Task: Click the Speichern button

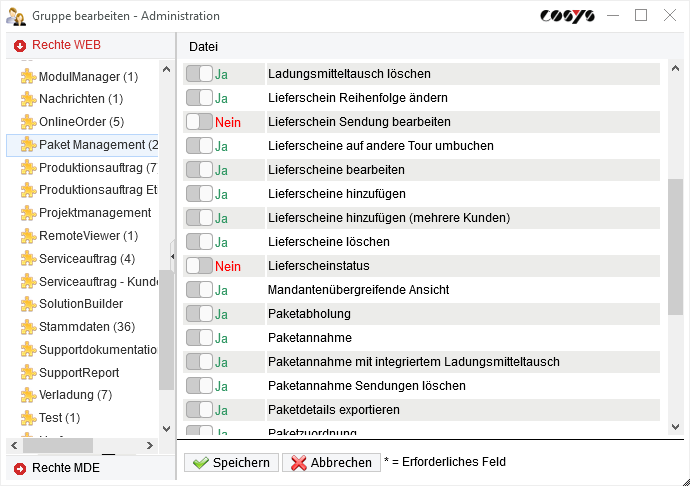Action: pos(231,462)
